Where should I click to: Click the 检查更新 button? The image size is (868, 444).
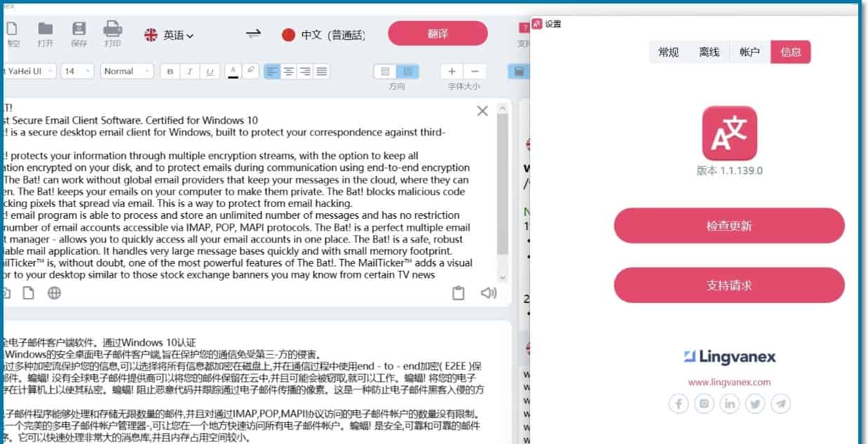tap(728, 226)
